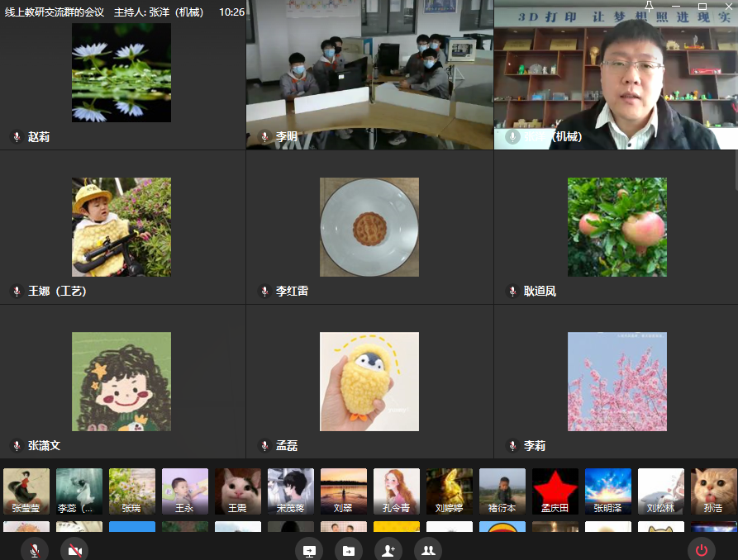Toggle the camera on/off button

click(74, 550)
